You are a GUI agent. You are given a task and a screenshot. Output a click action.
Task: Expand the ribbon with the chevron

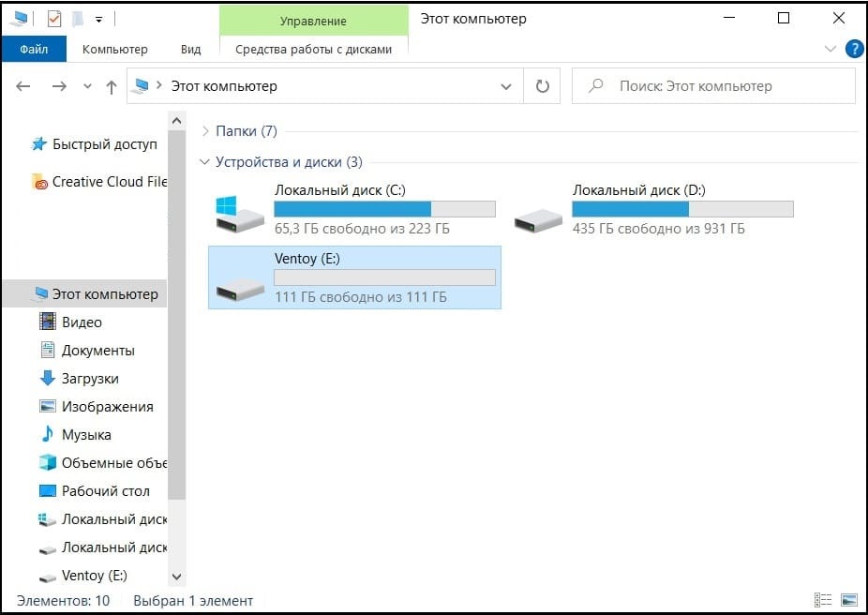(x=830, y=50)
